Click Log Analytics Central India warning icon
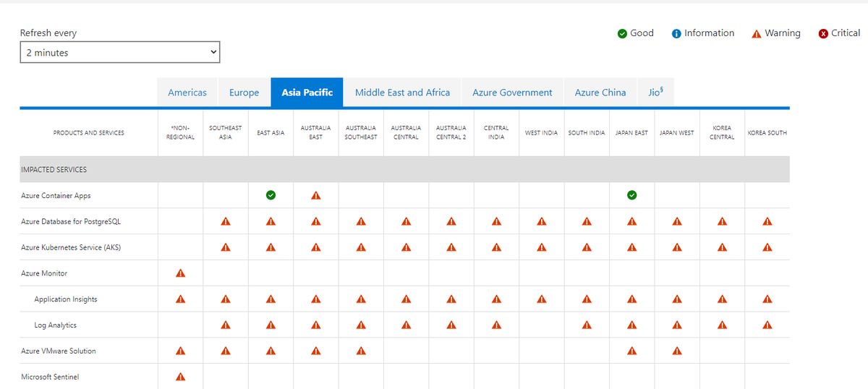Screen dimensions: 868x389 (496, 325)
